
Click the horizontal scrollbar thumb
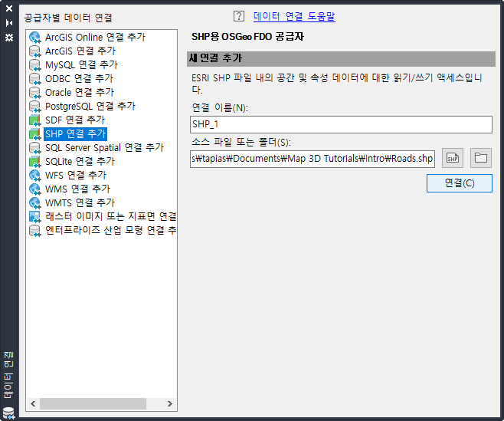pyautogui.click(x=93, y=403)
